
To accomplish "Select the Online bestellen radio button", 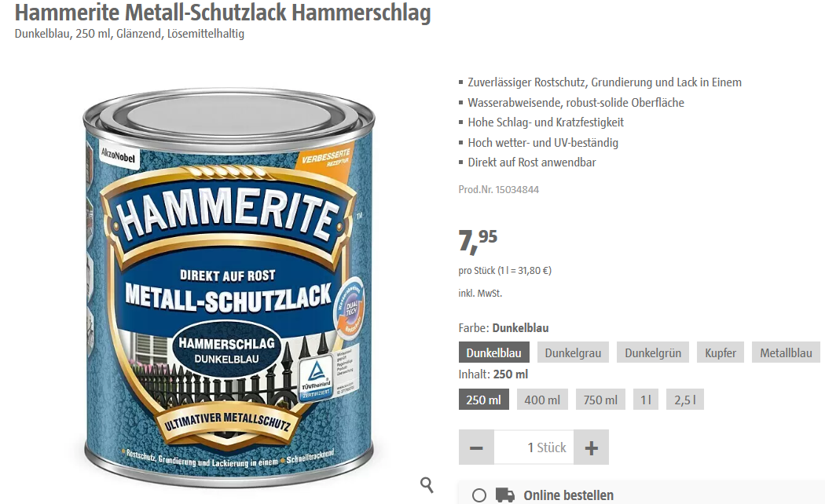I will pos(479,495).
